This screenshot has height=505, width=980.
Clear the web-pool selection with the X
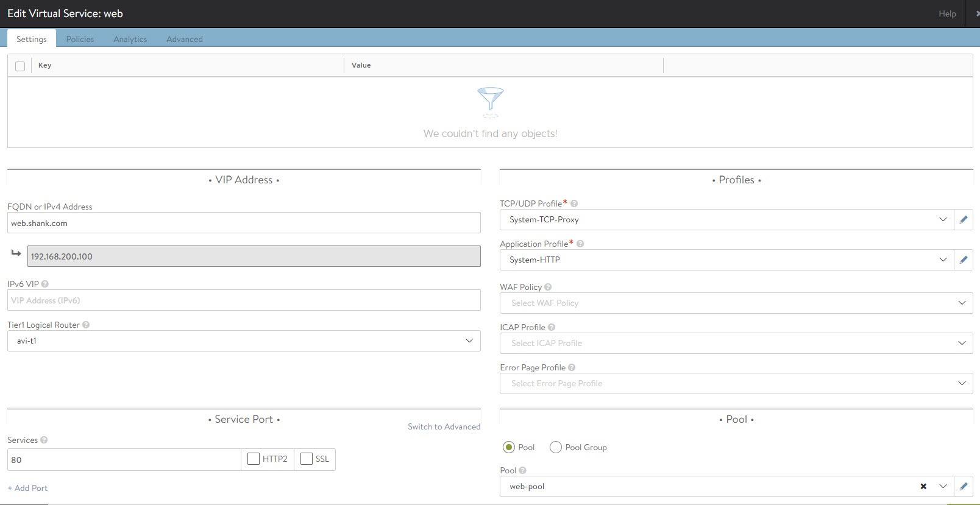pyautogui.click(x=923, y=486)
